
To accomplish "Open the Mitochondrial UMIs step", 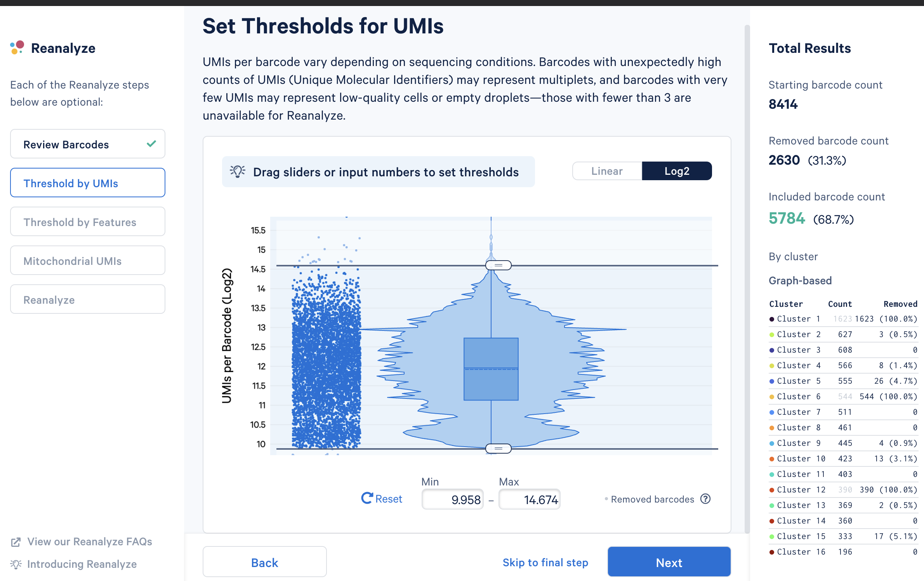I will [88, 260].
